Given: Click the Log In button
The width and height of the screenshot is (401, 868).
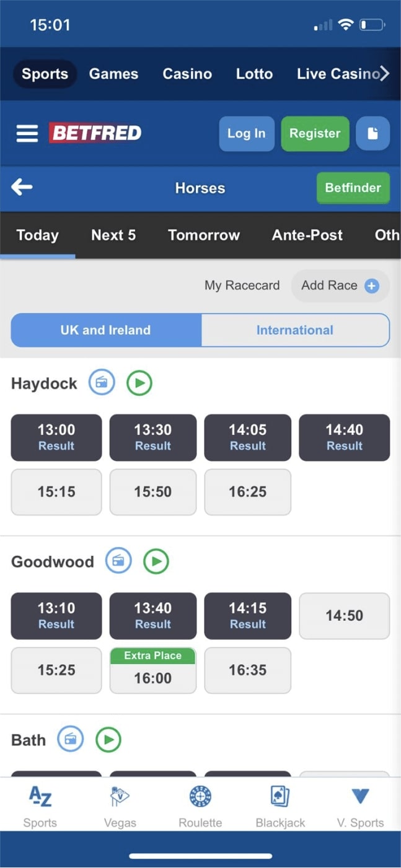Looking at the screenshot, I should tap(246, 133).
